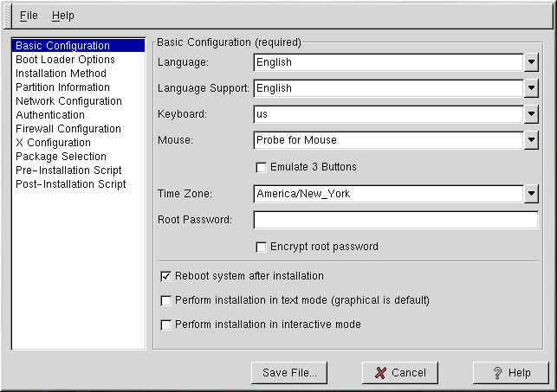Select Boot Loader Options in sidebar
557x392 pixels.
point(65,60)
